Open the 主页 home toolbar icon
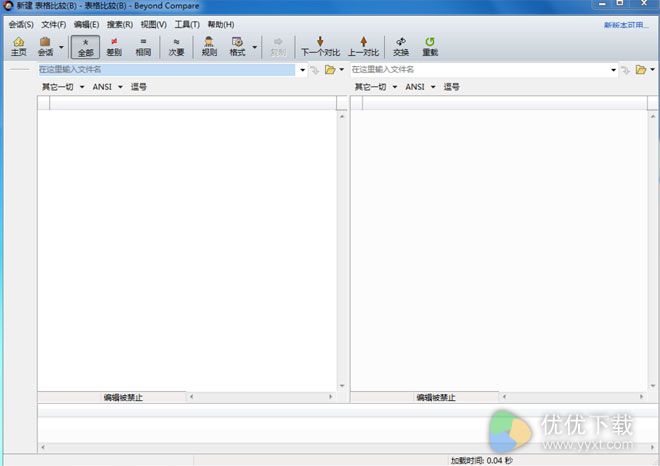This screenshot has width=660, height=466. (19, 47)
